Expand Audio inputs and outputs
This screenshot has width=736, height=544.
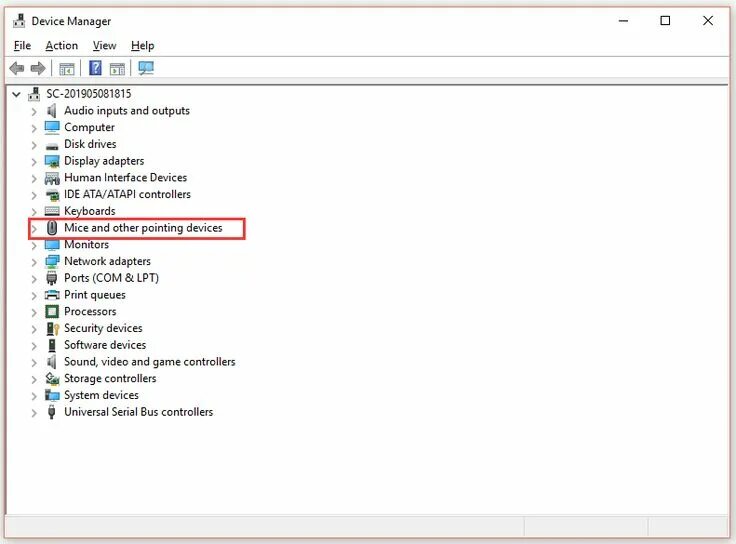34,112
